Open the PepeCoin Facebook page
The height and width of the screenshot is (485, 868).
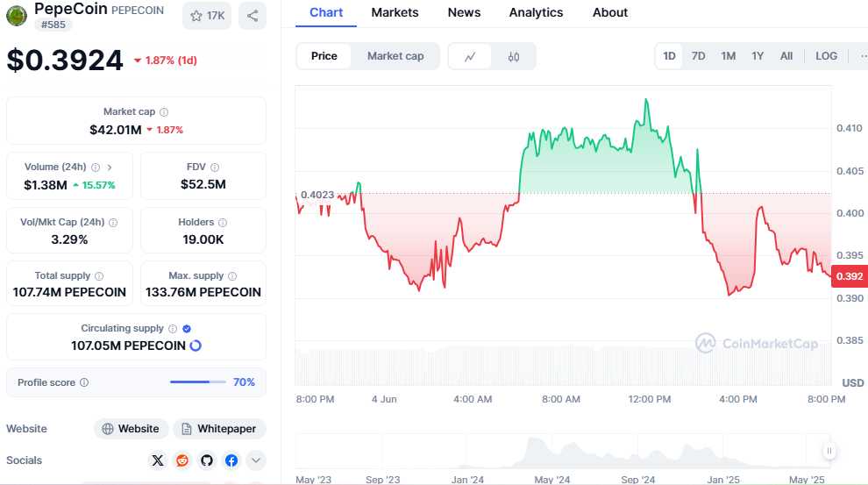click(231, 460)
